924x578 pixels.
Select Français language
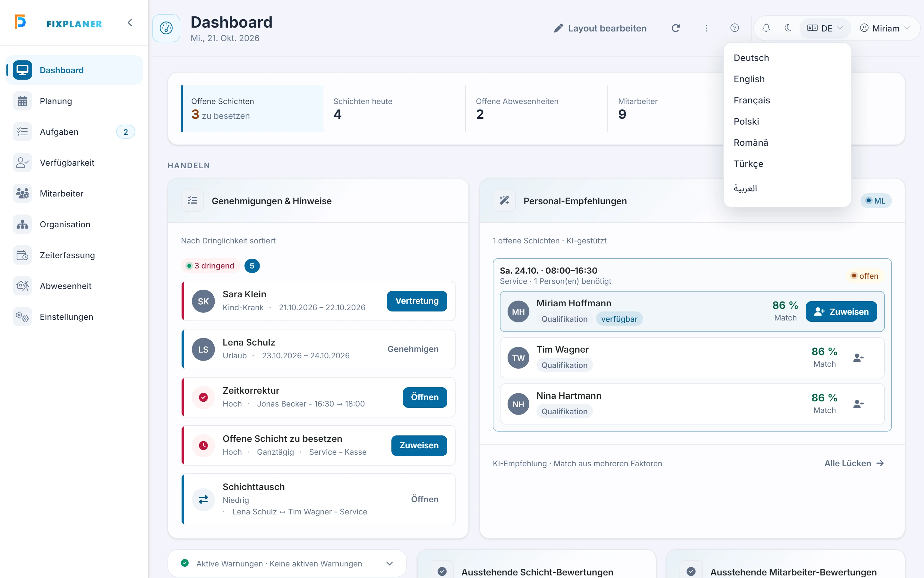pyautogui.click(x=787, y=100)
